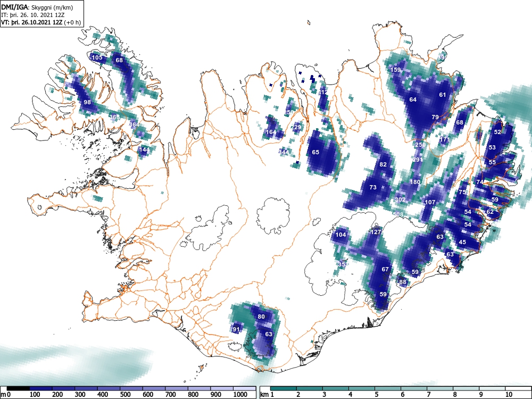Image resolution: width=532 pixels, height=399 pixels.
Task: Click the '10' km legend label
Action: click(508, 395)
